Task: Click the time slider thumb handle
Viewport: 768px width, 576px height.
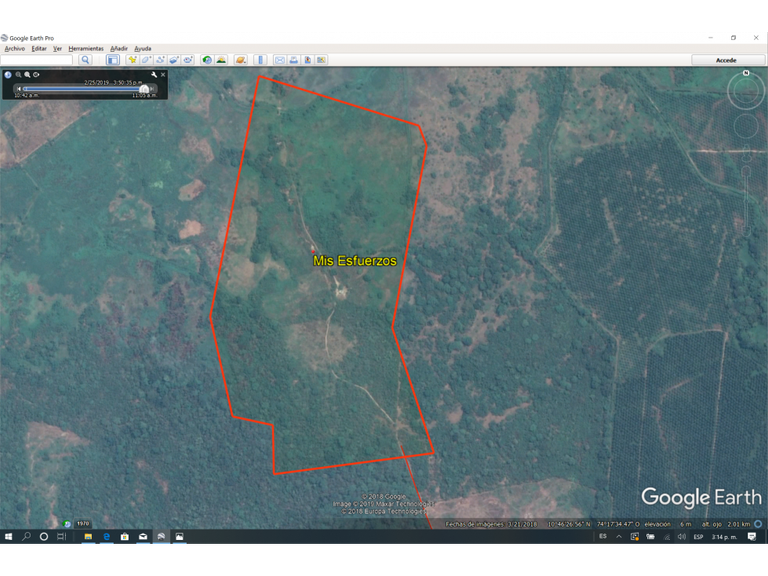Action: click(144, 89)
